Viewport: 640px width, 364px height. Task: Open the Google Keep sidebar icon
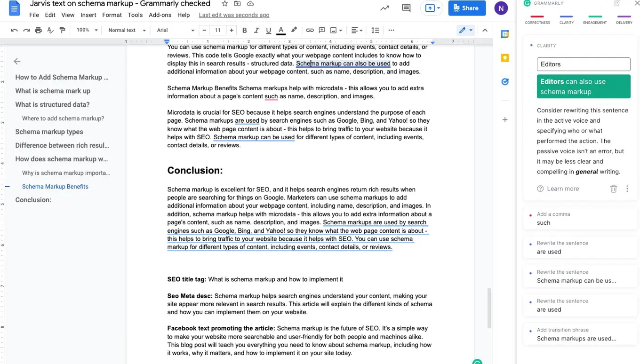(x=505, y=58)
